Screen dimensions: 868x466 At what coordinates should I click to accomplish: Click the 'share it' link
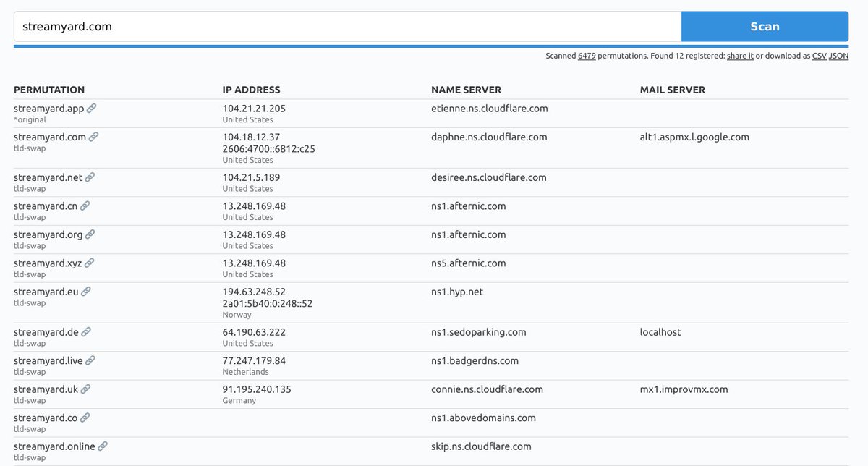pos(740,56)
